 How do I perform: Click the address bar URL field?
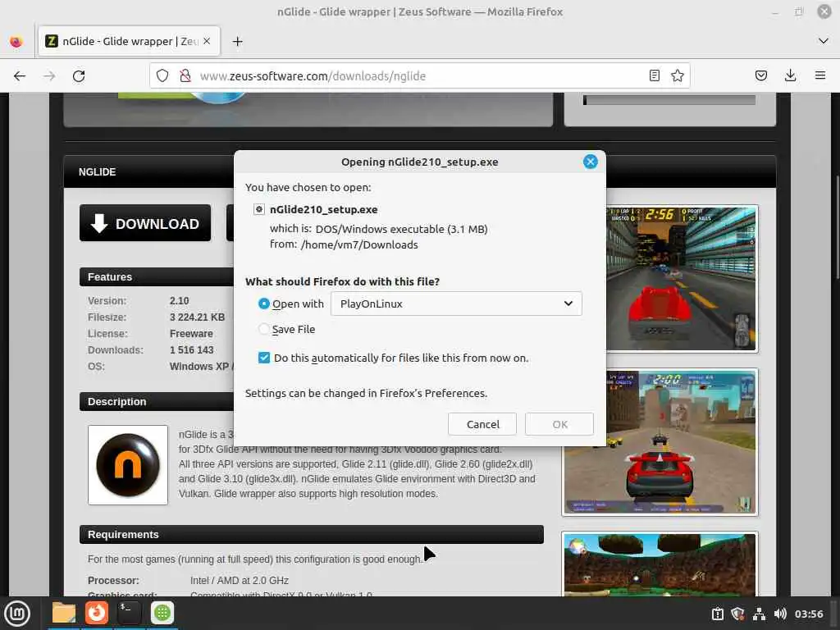tap(418, 76)
